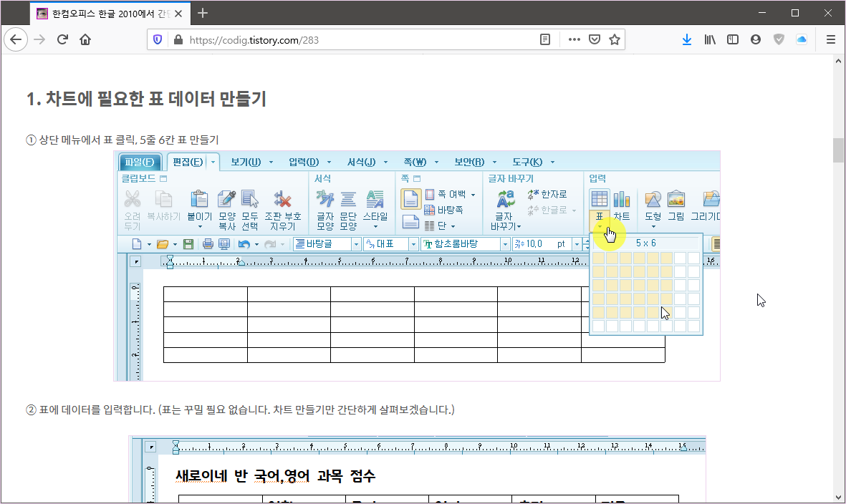The image size is (846, 504).
Task: Click the 모양 복사 format copy icon
Action: pyautogui.click(x=226, y=199)
